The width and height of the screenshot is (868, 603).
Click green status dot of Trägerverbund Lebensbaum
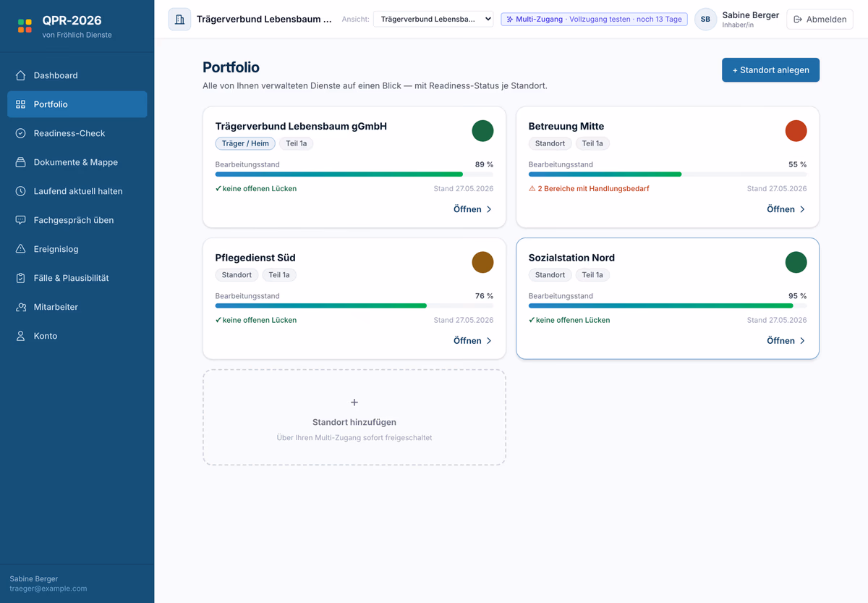[482, 131]
